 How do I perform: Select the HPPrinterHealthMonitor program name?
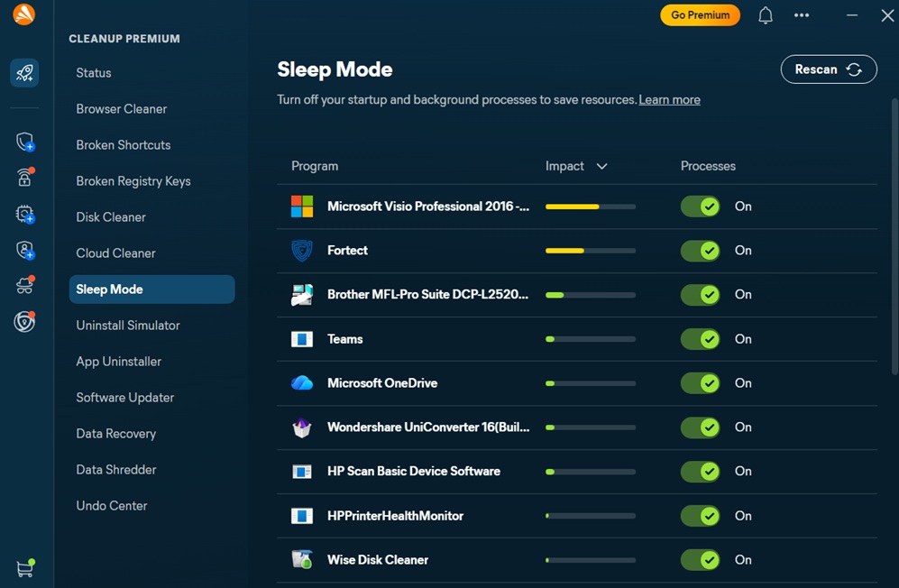396,516
